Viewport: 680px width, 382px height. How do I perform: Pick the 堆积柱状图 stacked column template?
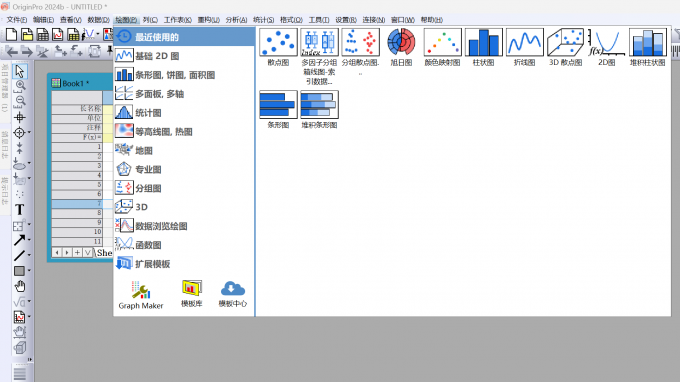647,47
